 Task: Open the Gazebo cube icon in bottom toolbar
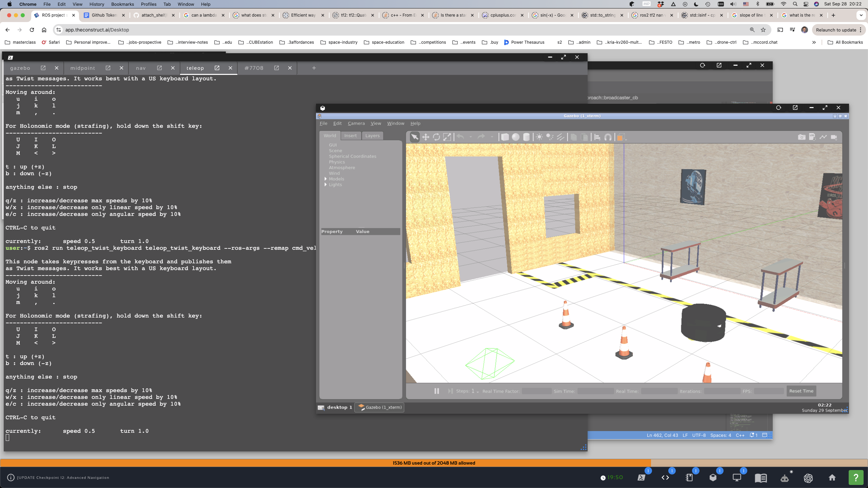[x=713, y=477]
